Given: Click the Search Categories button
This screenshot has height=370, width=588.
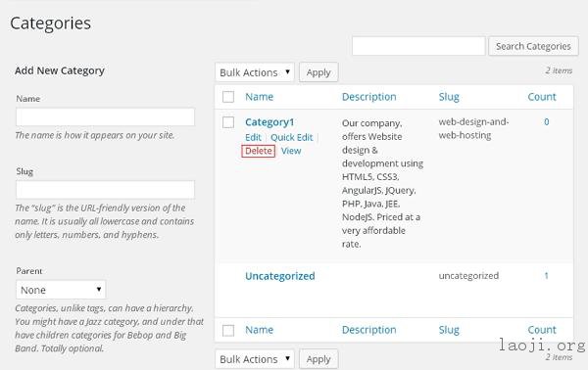Looking at the screenshot, I should coord(533,46).
